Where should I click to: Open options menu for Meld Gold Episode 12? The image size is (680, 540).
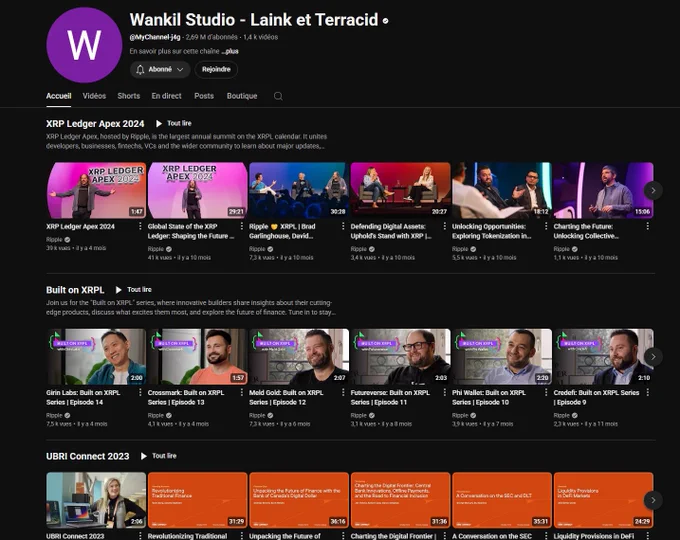pyautogui.click(x=343, y=393)
